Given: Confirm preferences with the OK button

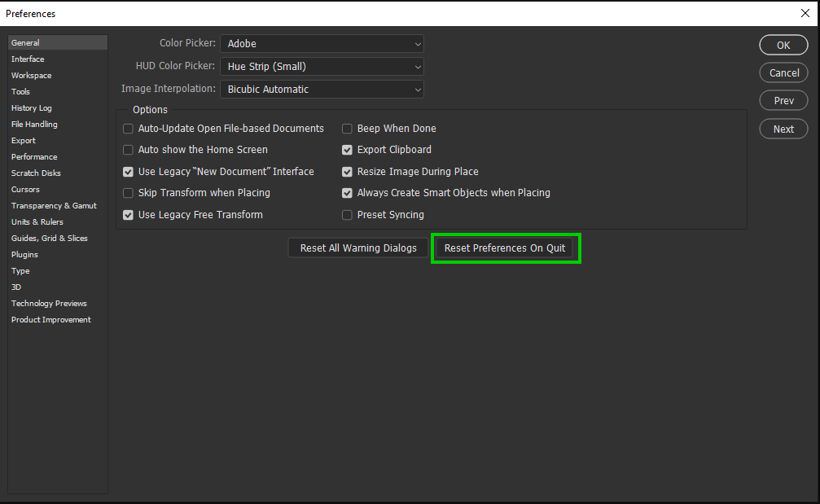Looking at the screenshot, I should tap(783, 45).
